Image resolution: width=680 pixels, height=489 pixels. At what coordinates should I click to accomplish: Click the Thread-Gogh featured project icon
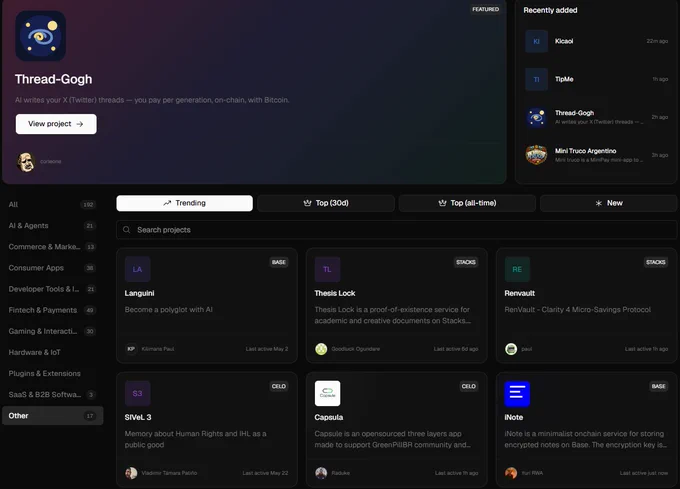pos(41,36)
